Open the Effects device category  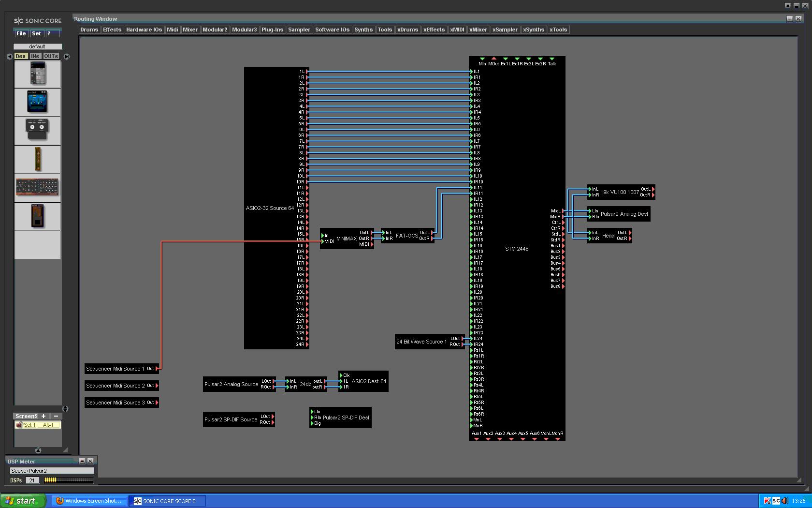(112, 30)
